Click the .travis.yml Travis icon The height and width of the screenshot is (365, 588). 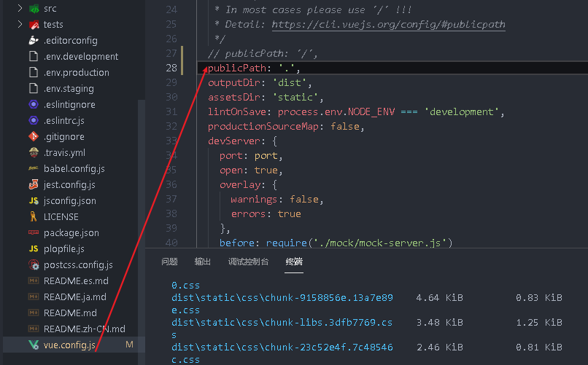point(34,153)
